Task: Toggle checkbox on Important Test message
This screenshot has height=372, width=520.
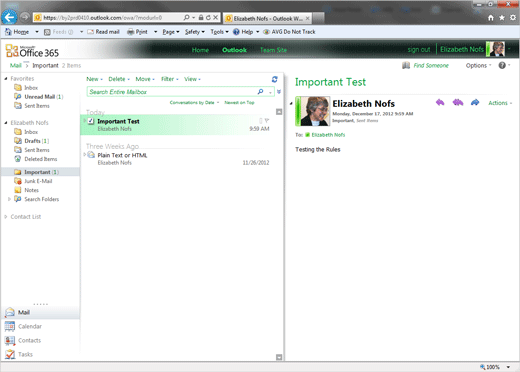Action: [91, 121]
